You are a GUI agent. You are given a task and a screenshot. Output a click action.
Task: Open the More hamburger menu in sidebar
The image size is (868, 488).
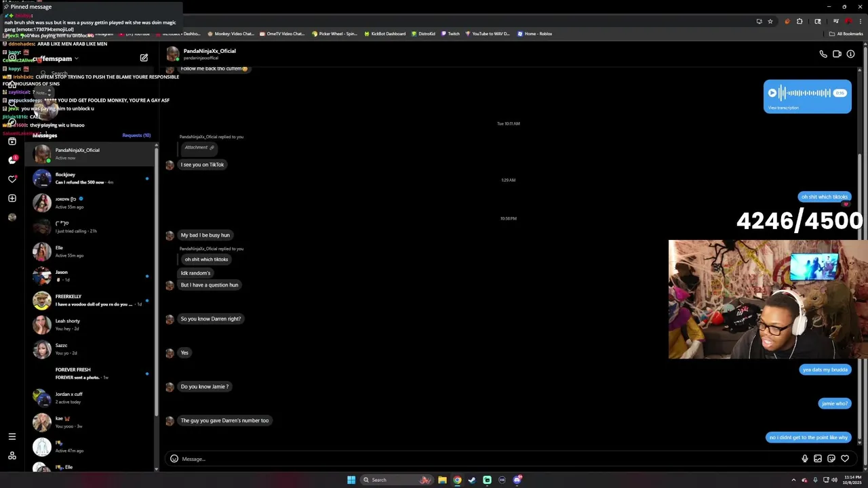(x=12, y=436)
